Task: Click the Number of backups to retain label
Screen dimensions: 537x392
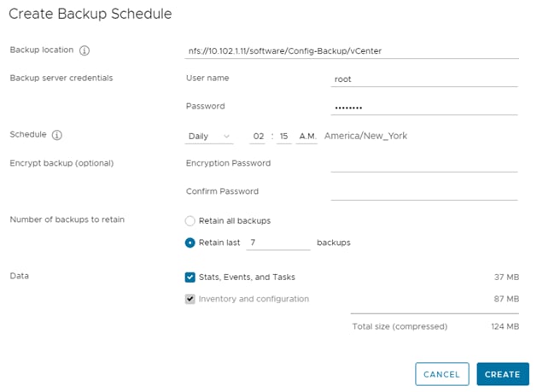Action: (x=67, y=219)
